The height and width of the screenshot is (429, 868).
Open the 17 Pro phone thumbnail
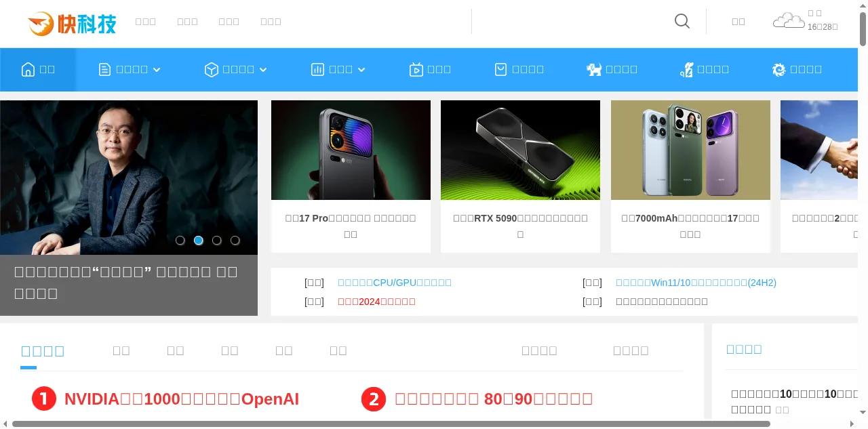(351, 150)
